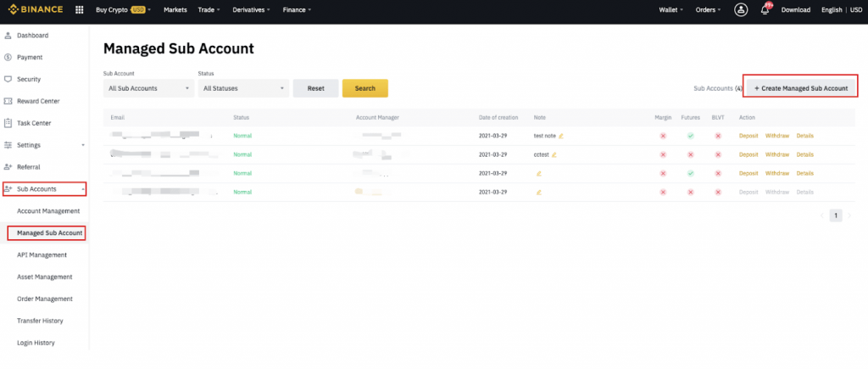Edit the "cctest" note pencil icon
Screen dimensions: 868x369
coord(554,154)
